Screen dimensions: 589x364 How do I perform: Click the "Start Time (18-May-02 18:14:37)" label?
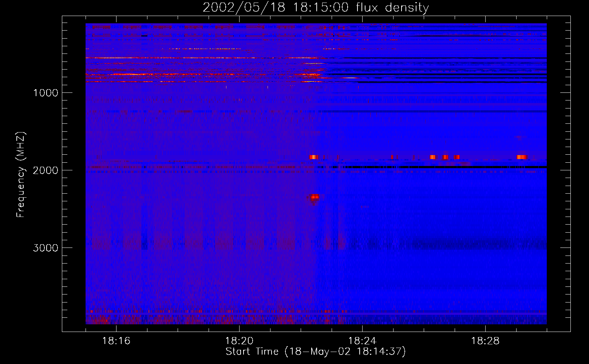coord(316,352)
